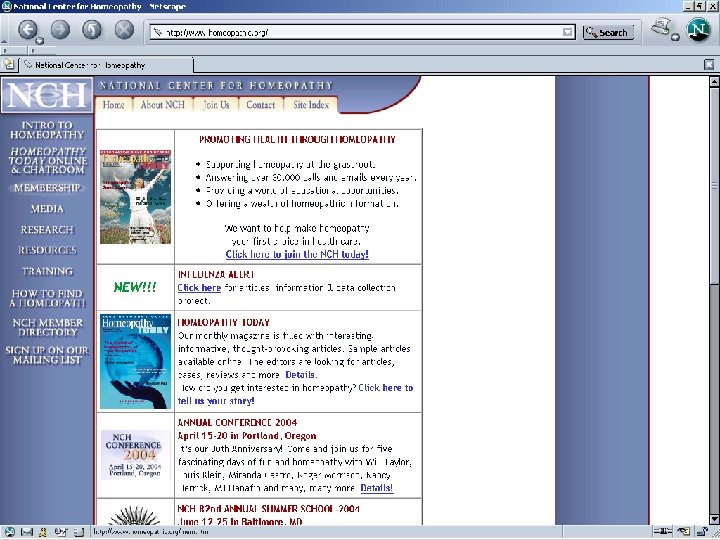The height and width of the screenshot is (540, 720).
Task: Click the vertical scrollbar thumb
Action: (714, 185)
